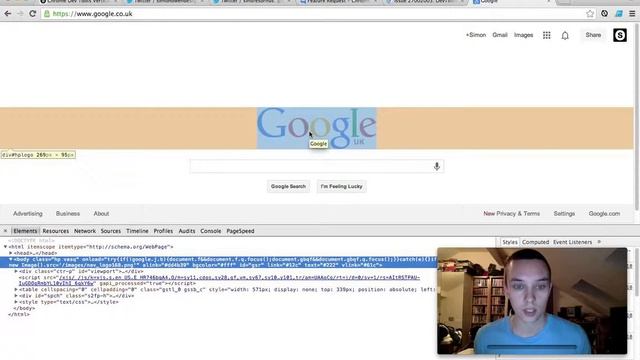Viewport: 640px width, 360px height.
Task: Click the Google UK logo
Action: click(x=316, y=128)
